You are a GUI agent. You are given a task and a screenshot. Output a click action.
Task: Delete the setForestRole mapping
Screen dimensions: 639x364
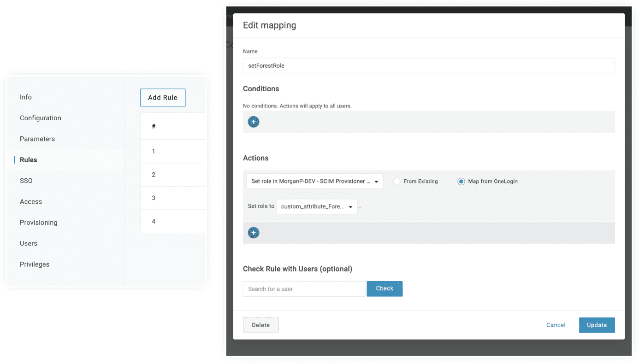click(x=260, y=325)
